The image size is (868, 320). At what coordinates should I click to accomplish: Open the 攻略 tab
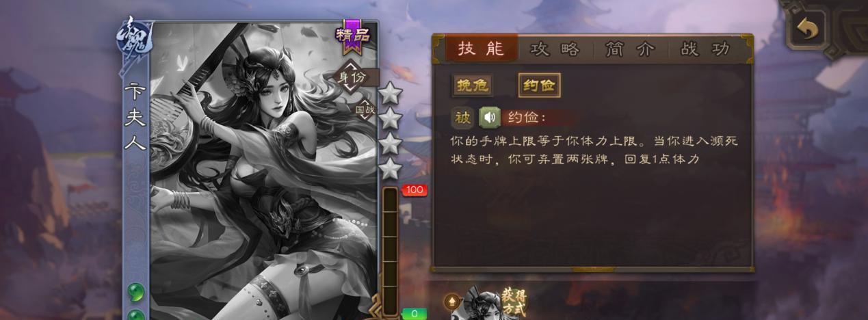(x=555, y=49)
